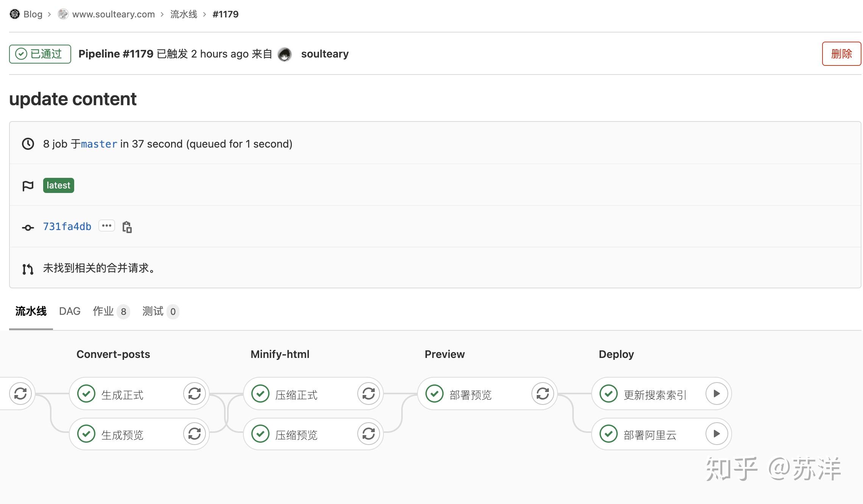The width and height of the screenshot is (863, 504).
Task: Open www.soulteary.com breadcrumb link
Action: [113, 14]
